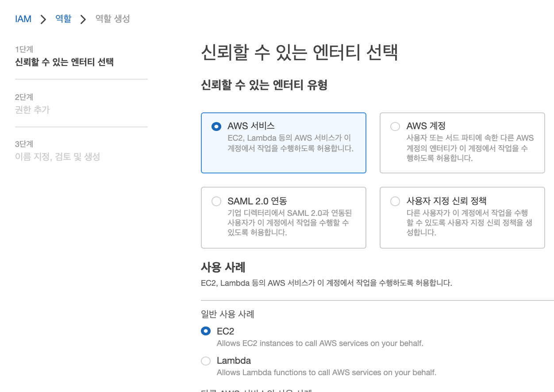Screen dimensions: 554x392
Task: Click the AWS 서비스 card description text
Action: pyautogui.click(x=291, y=143)
